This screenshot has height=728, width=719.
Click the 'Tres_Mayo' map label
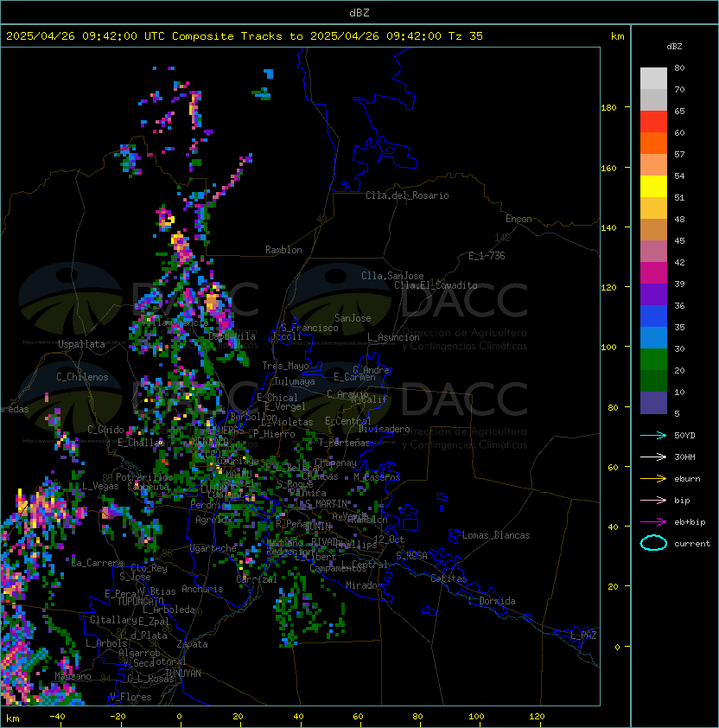pyautogui.click(x=285, y=366)
